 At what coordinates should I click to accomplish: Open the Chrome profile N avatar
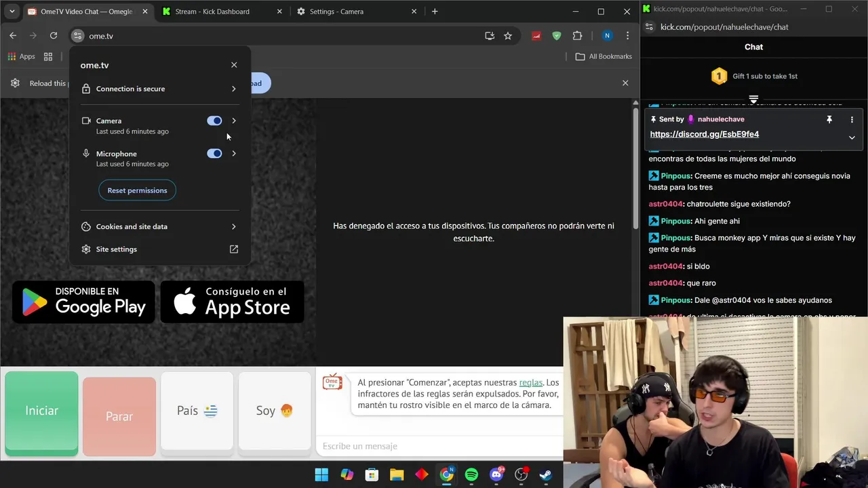[x=607, y=36]
